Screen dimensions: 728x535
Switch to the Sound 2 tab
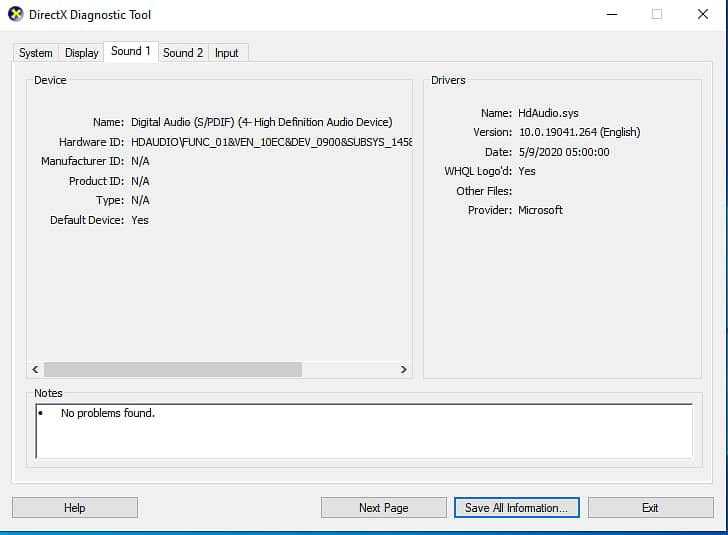point(183,53)
